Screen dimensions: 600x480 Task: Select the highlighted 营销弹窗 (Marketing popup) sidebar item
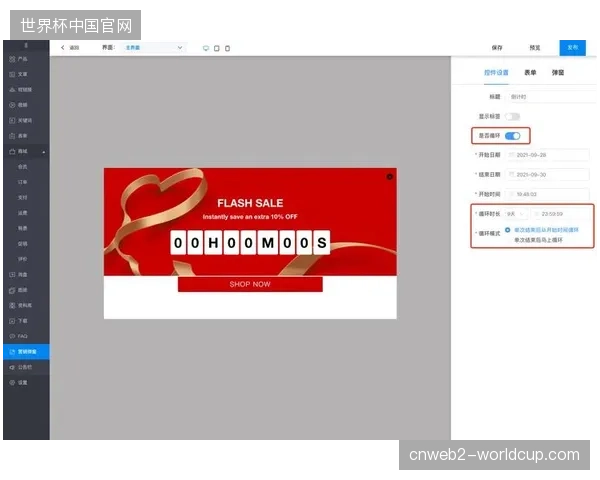pos(26,351)
